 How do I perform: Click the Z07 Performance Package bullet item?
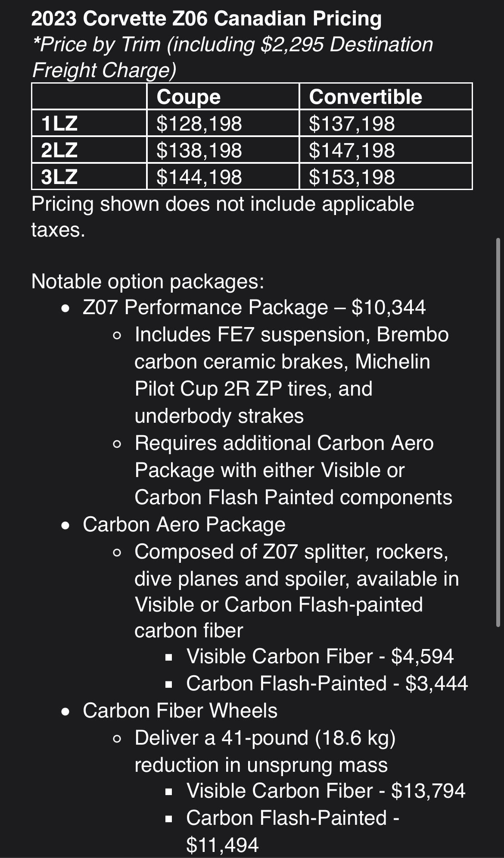pos(254,308)
